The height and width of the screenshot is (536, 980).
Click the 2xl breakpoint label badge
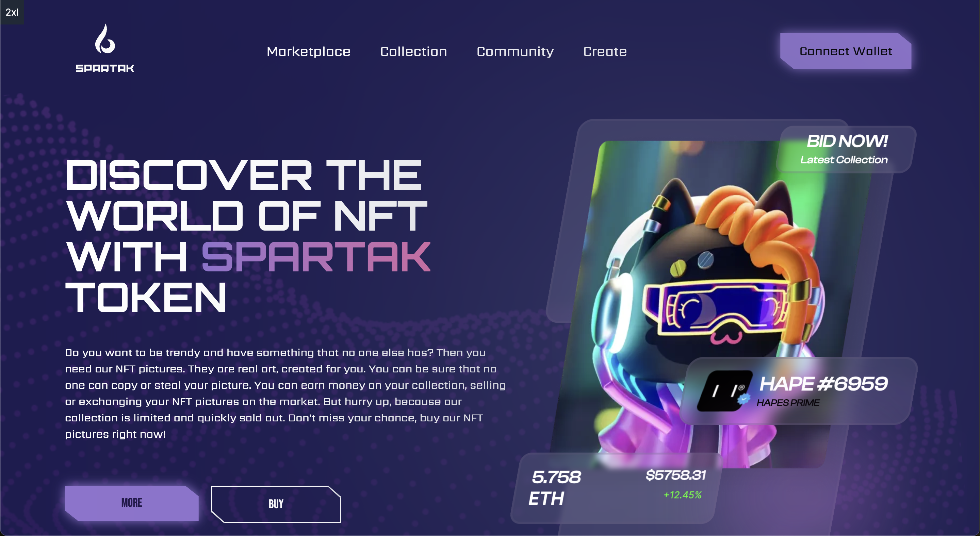(12, 12)
